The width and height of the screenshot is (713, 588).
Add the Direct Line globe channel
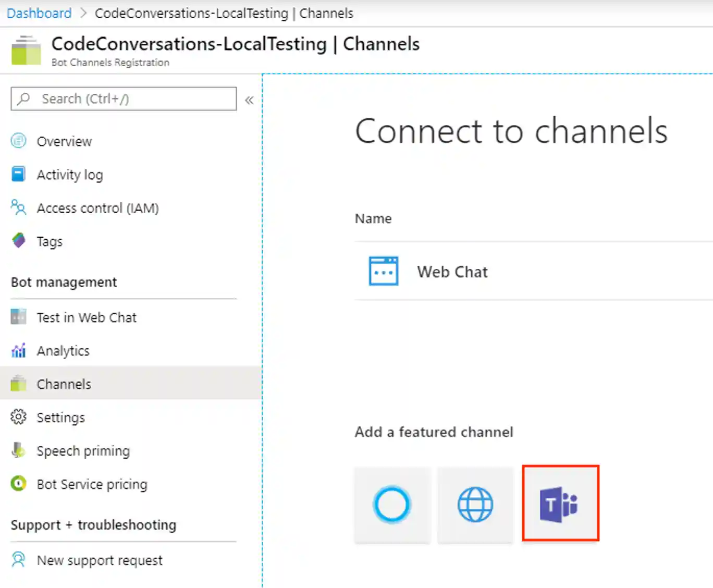pos(475,505)
